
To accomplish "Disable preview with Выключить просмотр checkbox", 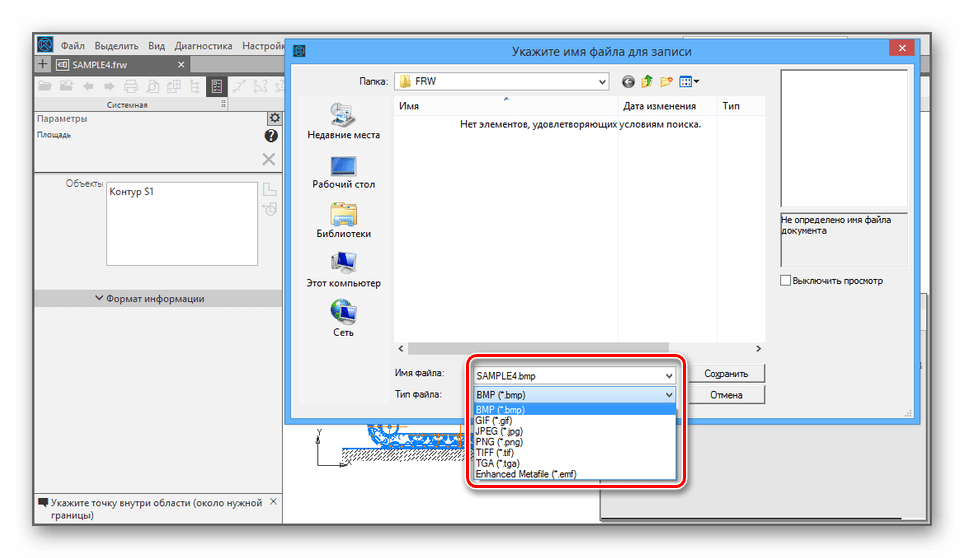I will pos(786,281).
